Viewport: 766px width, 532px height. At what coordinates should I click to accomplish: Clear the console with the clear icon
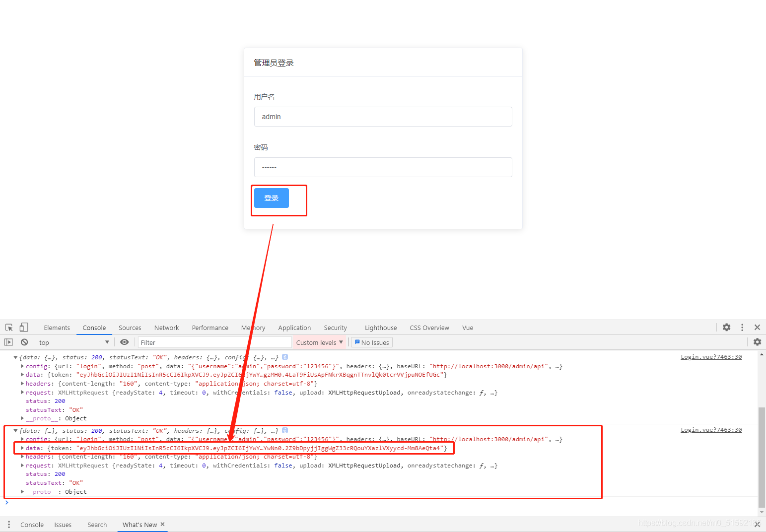click(x=24, y=342)
